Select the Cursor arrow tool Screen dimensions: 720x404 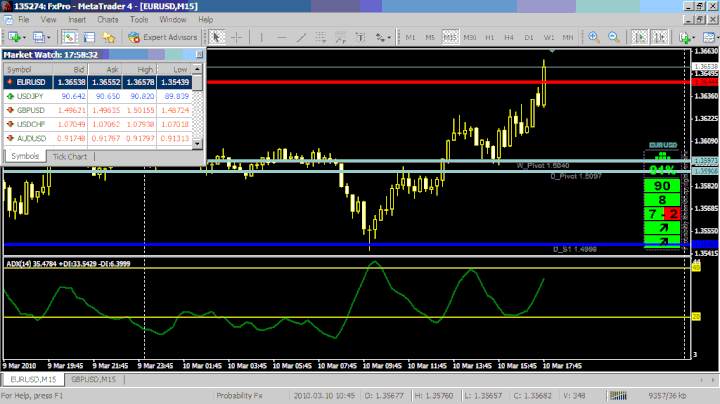click(216, 37)
